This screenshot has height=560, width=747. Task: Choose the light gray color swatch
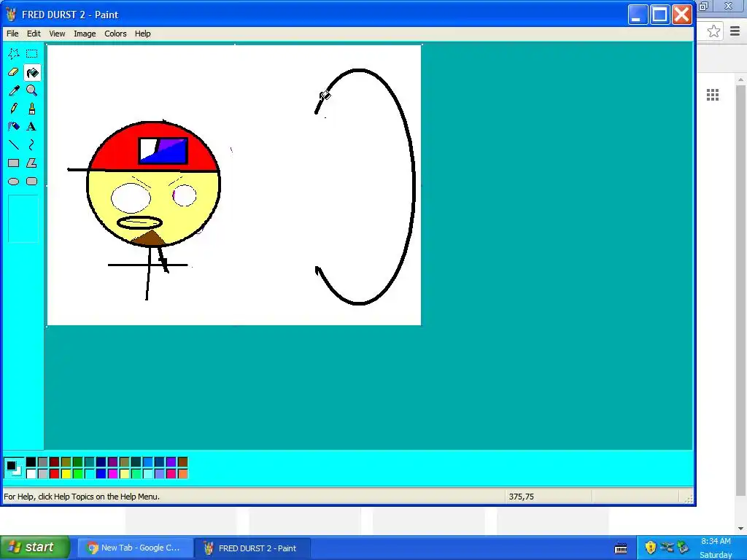[x=42, y=473]
